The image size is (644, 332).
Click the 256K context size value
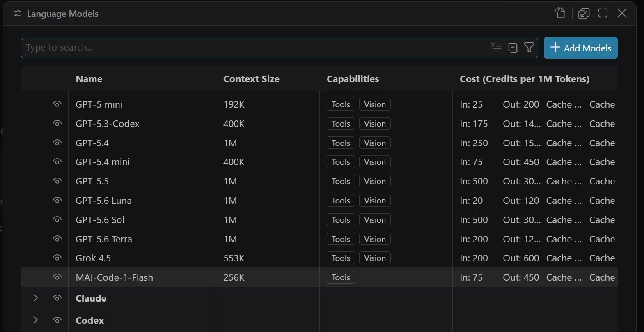[x=234, y=277]
